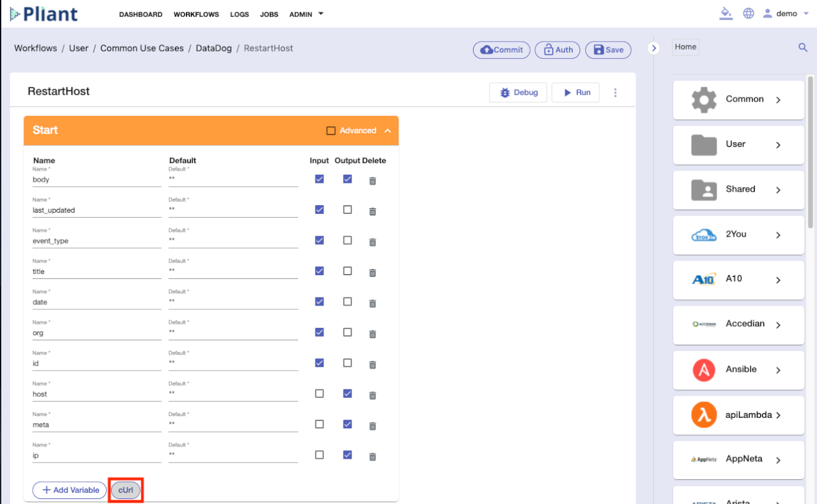Enable the Advanced checkbox
This screenshot has height=504, width=817.
click(x=331, y=131)
